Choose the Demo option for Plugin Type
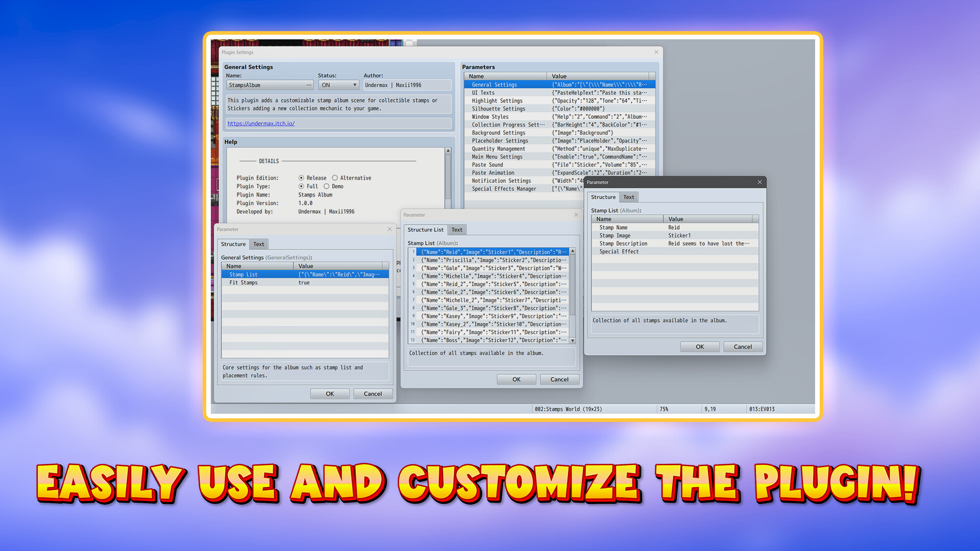 click(327, 186)
